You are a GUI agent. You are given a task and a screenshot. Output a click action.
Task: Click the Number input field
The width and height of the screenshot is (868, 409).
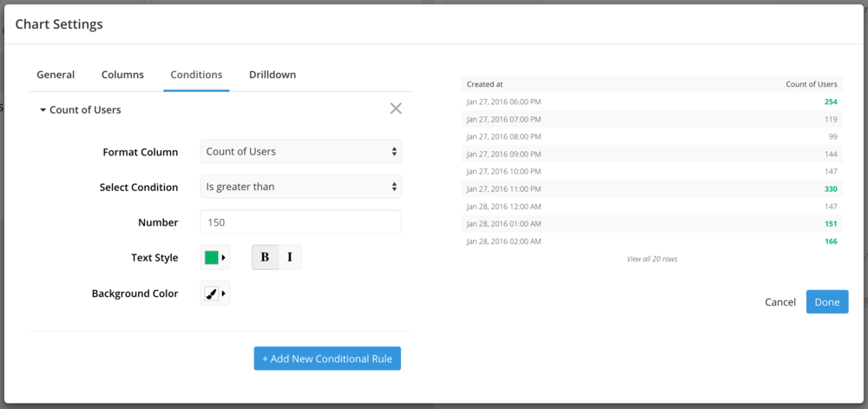pos(300,222)
